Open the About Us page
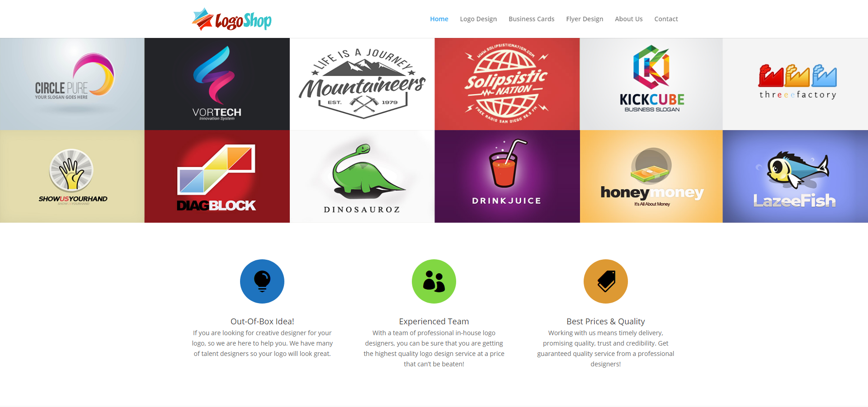 point(628,19)
